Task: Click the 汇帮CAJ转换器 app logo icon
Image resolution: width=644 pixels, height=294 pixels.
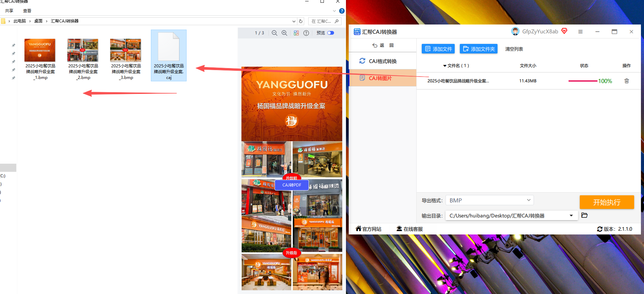Action: pos(357,32)
